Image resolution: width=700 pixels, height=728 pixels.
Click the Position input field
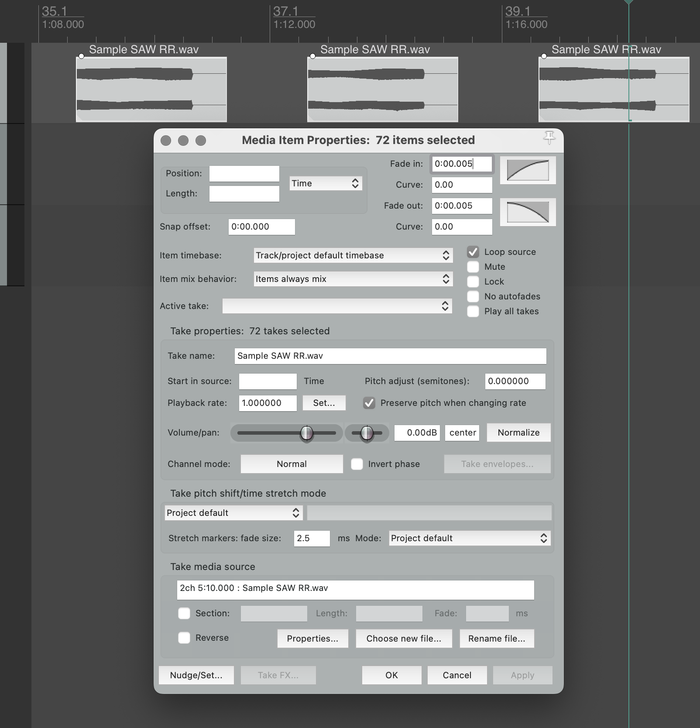pyautogui.click(x=244, y=173)
